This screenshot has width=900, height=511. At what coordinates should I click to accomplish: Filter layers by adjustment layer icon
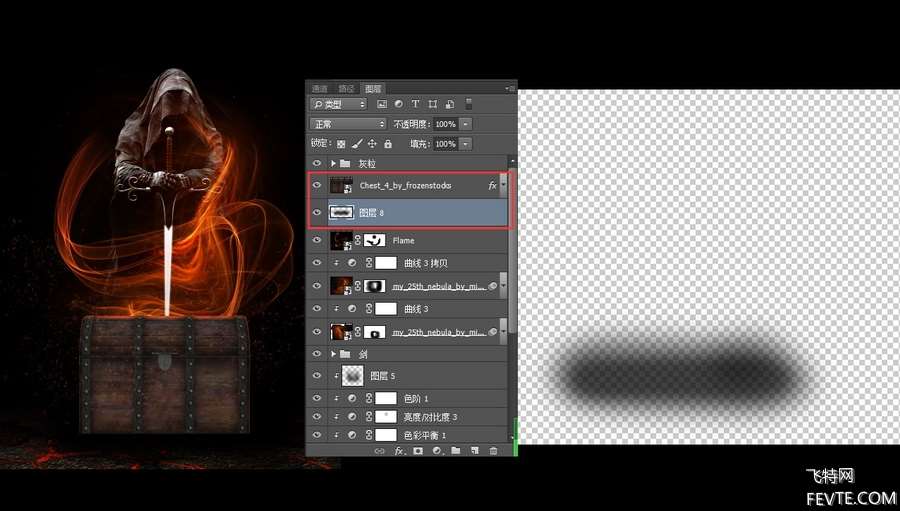click(x=398, y=104)
